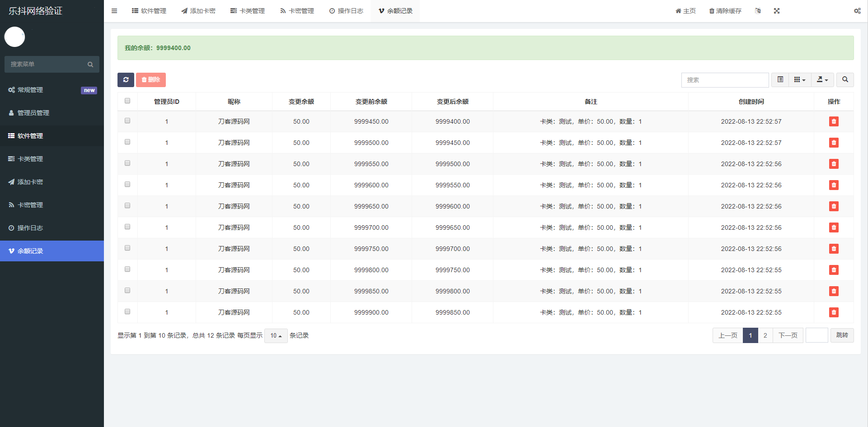Delete the first record using its trash icon
Viewport: 868px width, 427px height.
[x=834, y=121]
